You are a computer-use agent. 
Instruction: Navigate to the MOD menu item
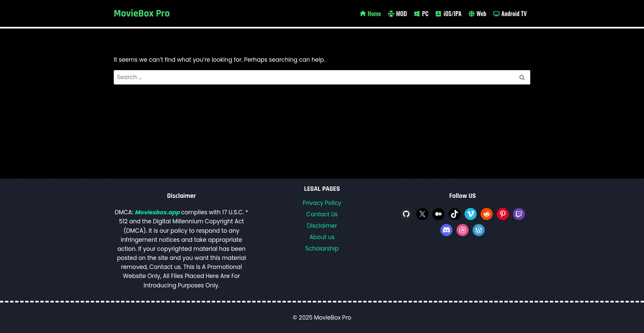click(397, 14)
